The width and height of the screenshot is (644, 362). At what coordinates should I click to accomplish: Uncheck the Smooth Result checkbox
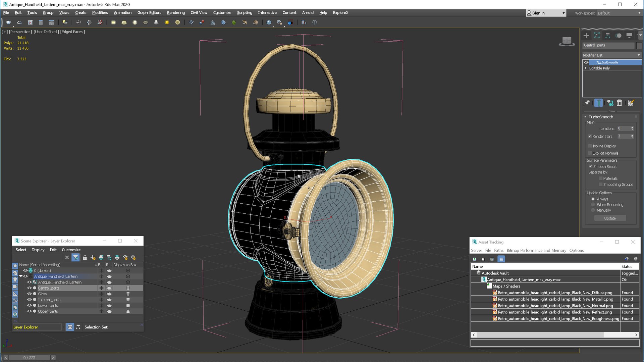[x=591, y=167]
